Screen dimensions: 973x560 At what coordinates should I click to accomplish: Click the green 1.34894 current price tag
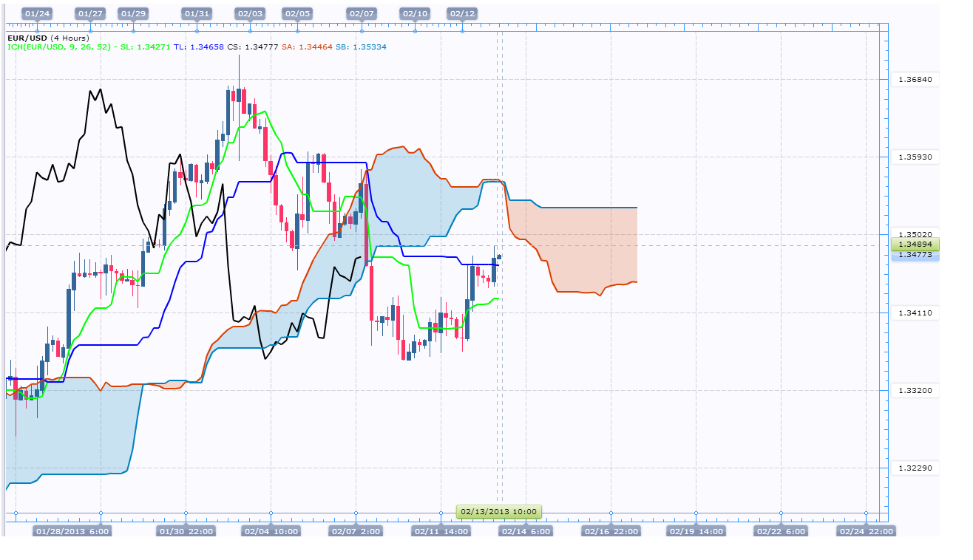pyautogui.click(x=915, y=245)
